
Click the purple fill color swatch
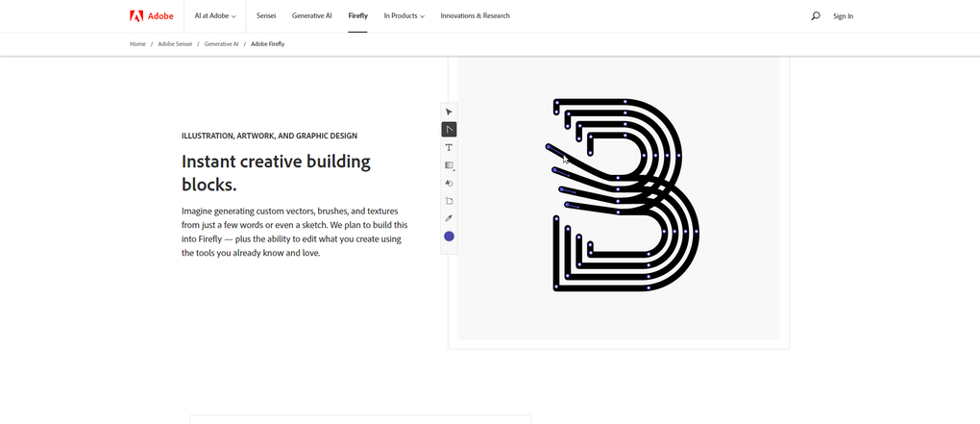(449, 237)
